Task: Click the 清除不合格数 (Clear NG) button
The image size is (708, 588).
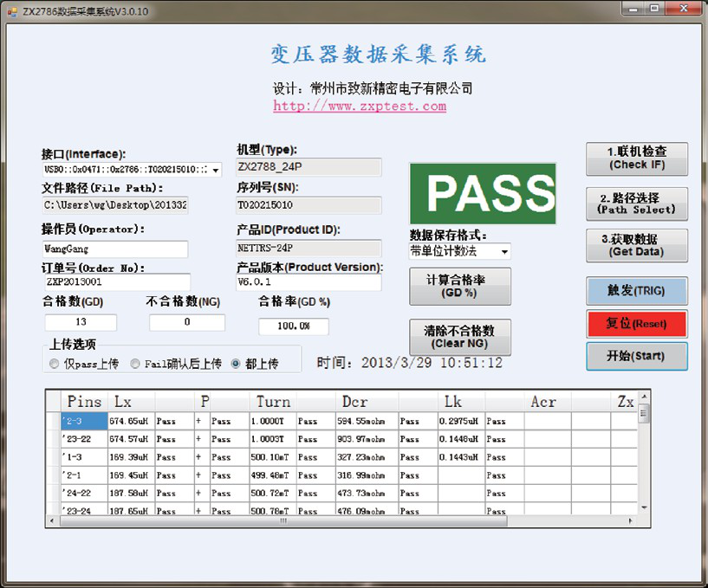Action: [x=460, y=337]
